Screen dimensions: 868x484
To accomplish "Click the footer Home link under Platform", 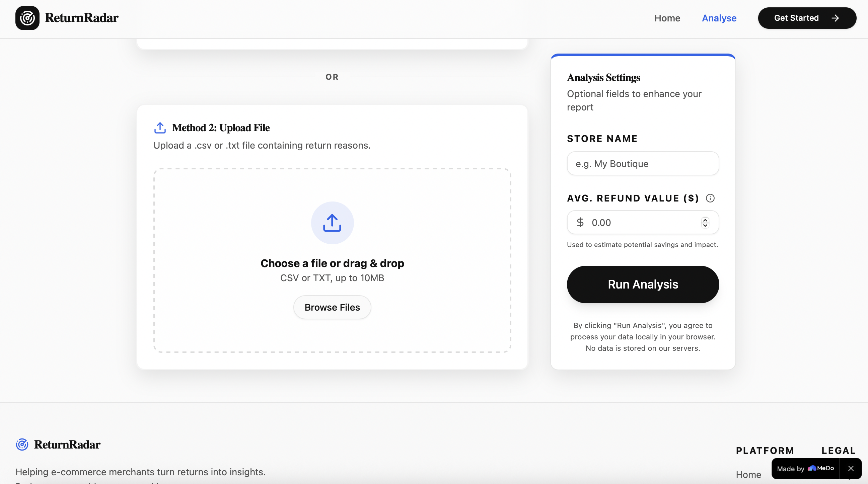I will 748,475.
